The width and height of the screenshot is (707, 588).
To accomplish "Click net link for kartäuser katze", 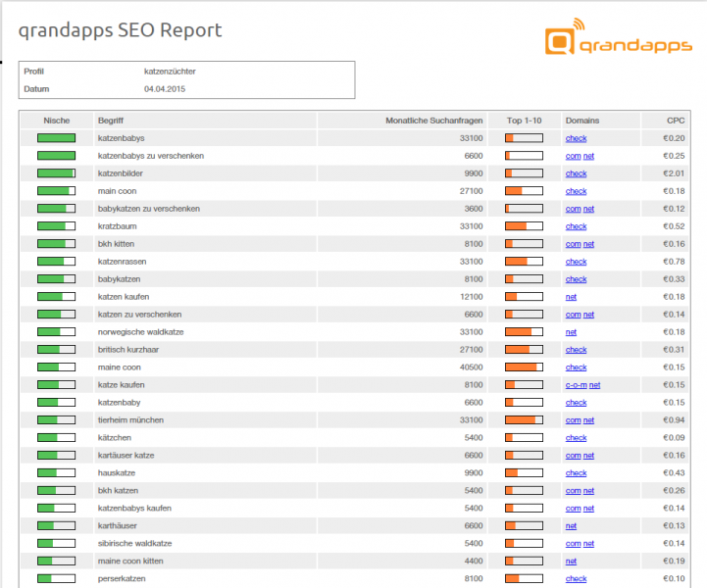I will point(588,456).
